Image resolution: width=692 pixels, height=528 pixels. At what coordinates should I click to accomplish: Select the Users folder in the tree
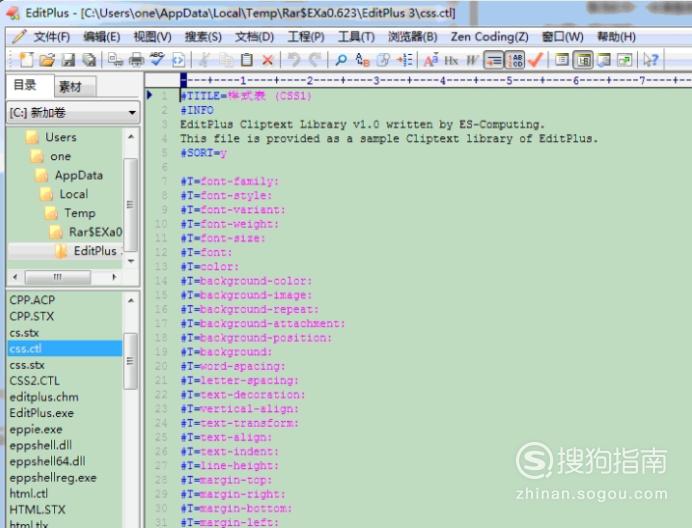coord(60,137)
